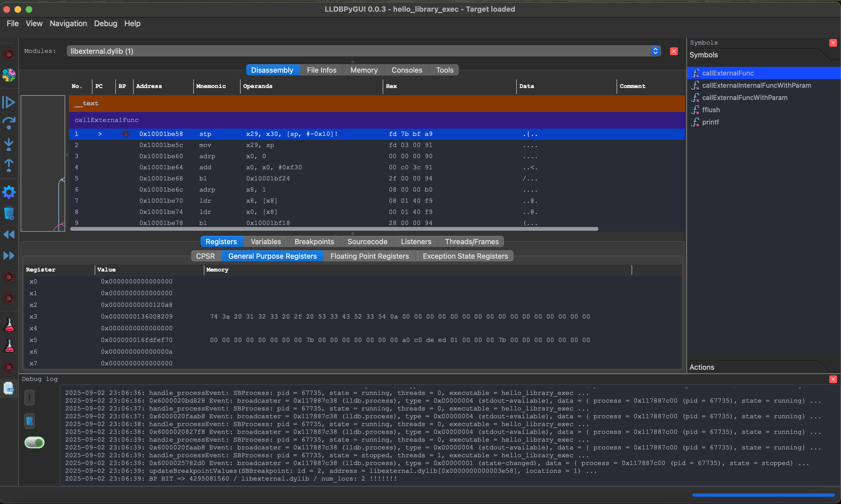
Task: Click the colorful gears process icon
Action: (x=9, y=75)
